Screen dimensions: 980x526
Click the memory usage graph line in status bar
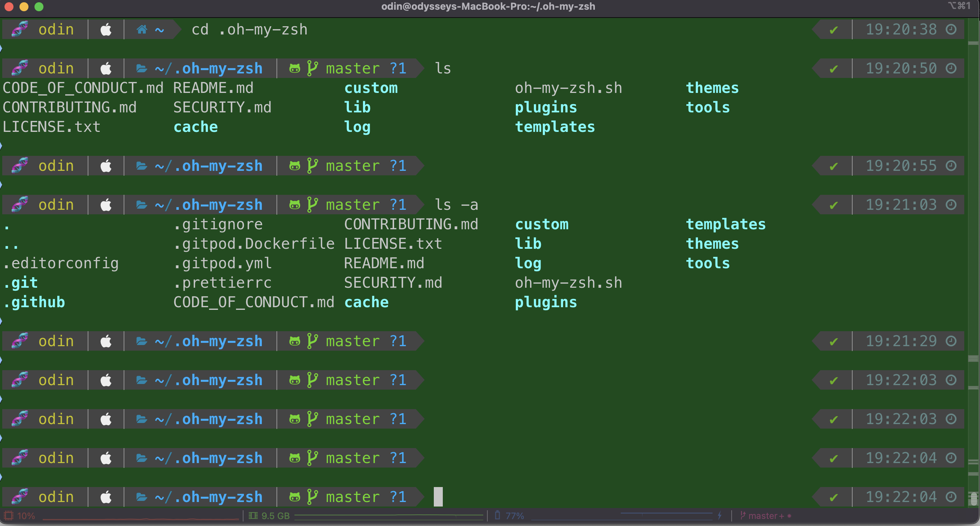click(x=388, y=516)
